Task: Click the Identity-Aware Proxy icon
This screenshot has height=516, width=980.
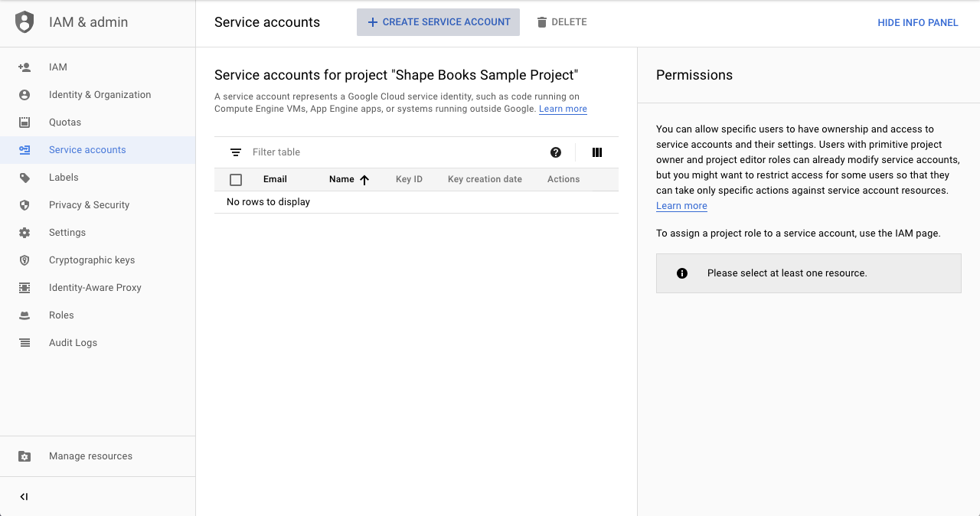Action: 24,288
